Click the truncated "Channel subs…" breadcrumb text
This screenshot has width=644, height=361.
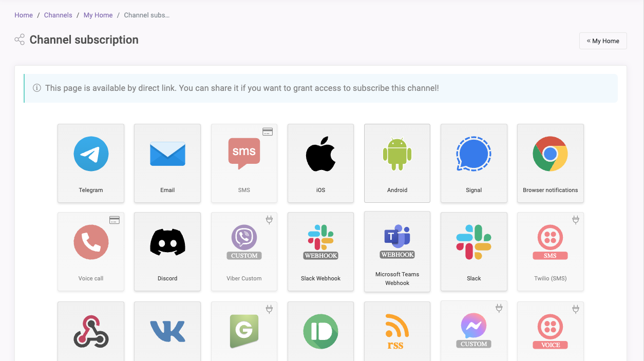(147, 15)
